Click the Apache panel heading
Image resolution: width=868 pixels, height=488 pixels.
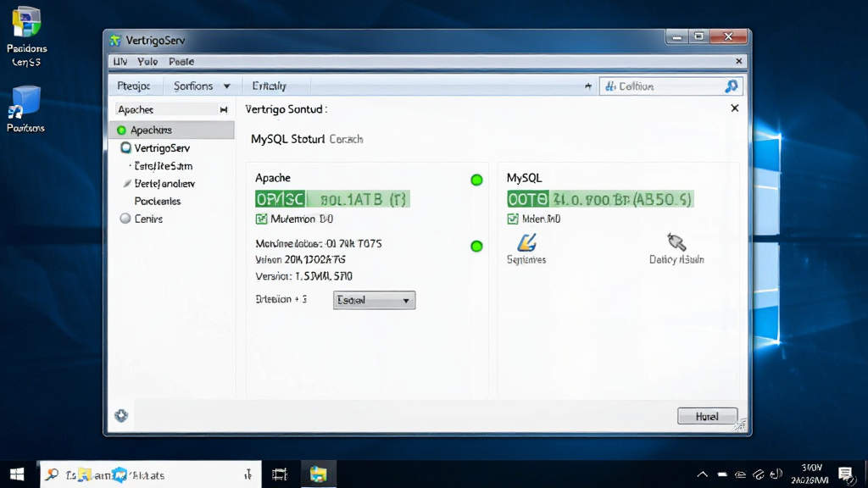(273, 178)
